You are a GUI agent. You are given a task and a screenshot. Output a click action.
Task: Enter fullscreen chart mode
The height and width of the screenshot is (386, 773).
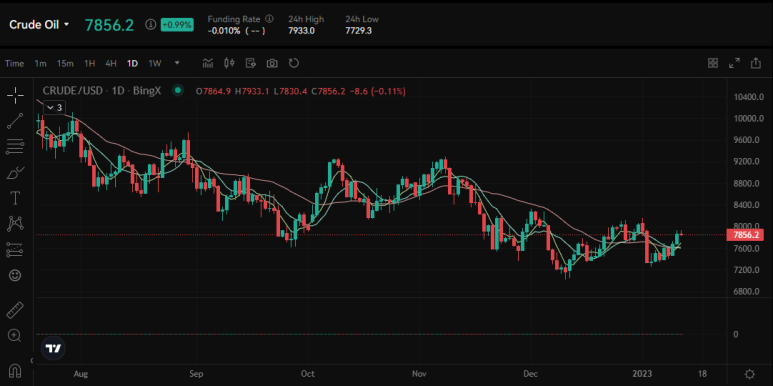pyautogui.click(x=735, y=63)
